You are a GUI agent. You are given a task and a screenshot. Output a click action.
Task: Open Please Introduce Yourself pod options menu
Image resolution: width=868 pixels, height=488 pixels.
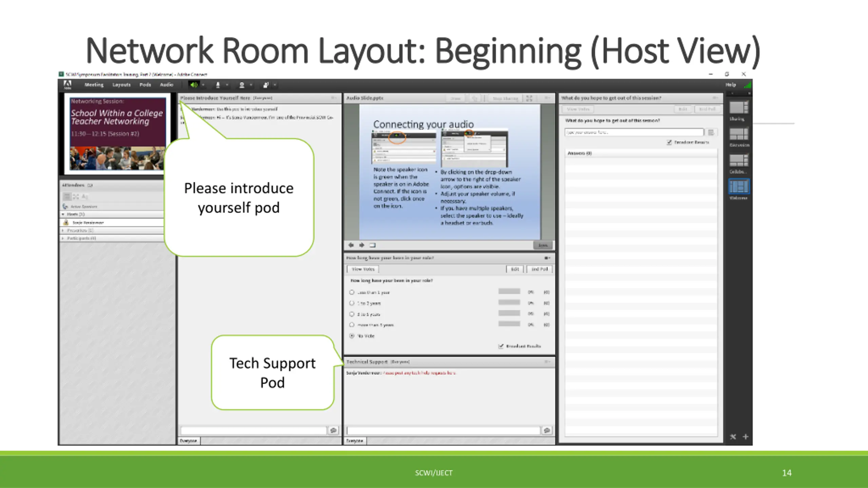click(333, 98)
